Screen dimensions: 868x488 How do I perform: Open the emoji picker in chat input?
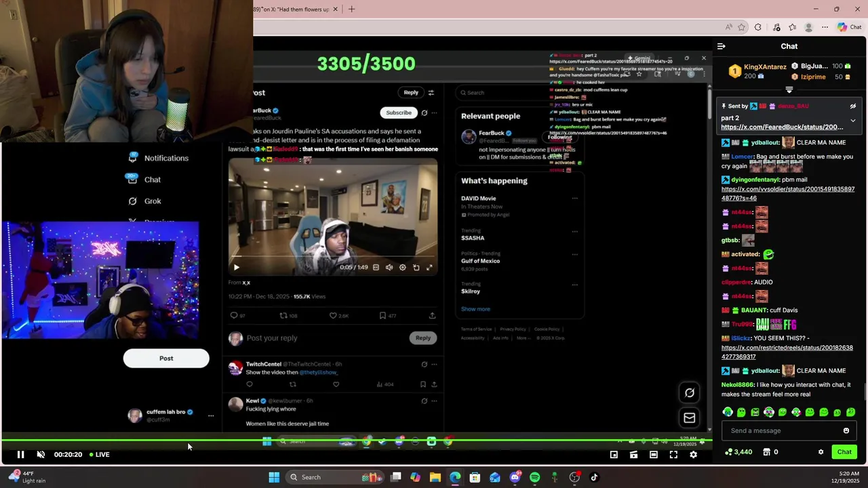click(846, 430)
